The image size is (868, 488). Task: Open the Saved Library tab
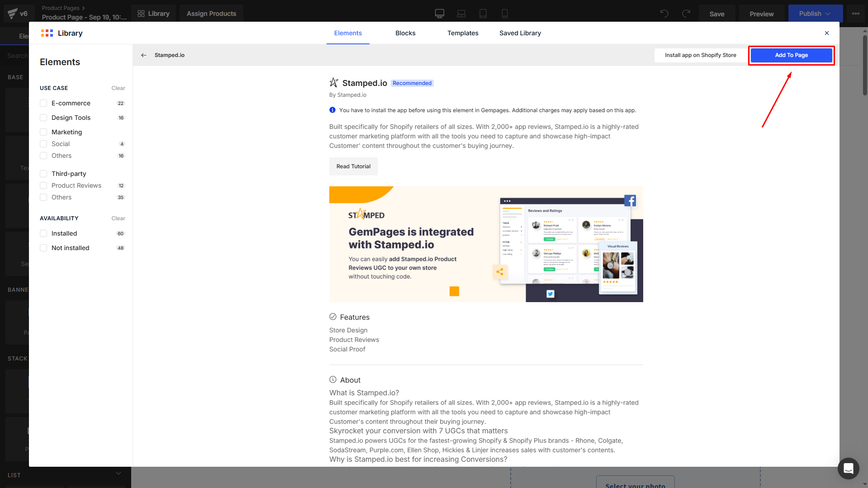(520, 33)
